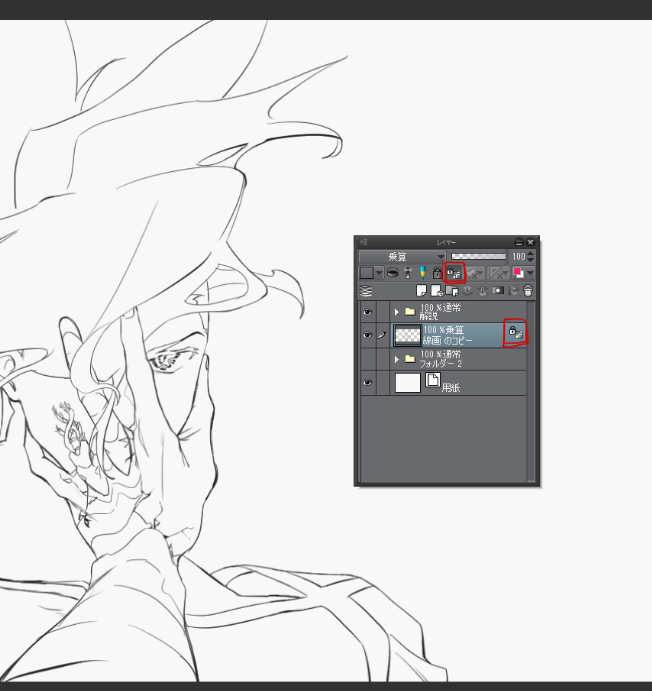Viewport: 652px width, 691px height.
Task: Hide the 線画 のコピー layer
Action: coord(367,335)
